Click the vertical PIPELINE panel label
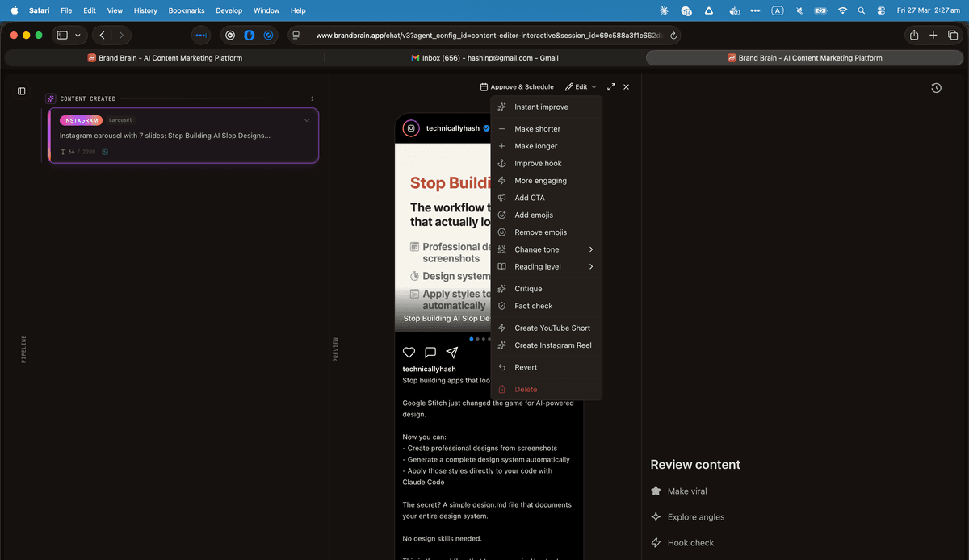 tap(23, 349)
